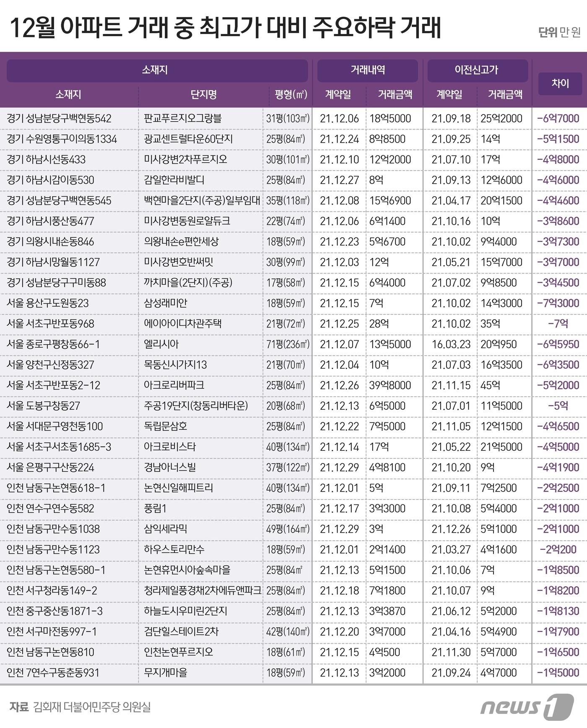
Task: Click the 경기 수원영통구이의동1334 address cell
Action: click(x=62, y=139)
